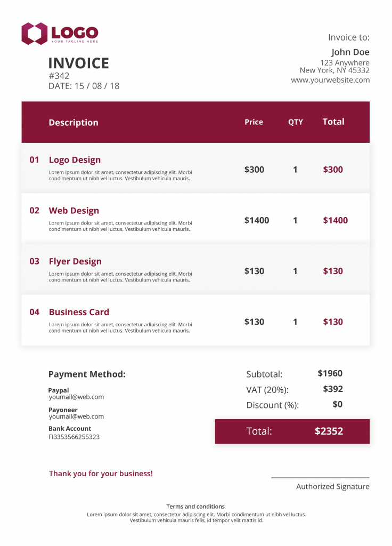Click the grand Total $2352 banner
This screenshot has height=546, width=392.
292,431
